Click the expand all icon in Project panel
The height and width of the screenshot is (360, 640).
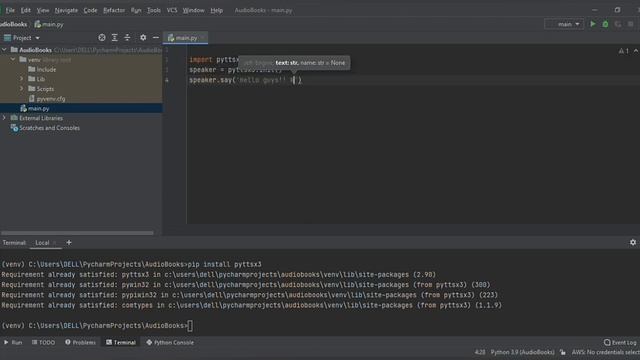click(x=115, y=38)
